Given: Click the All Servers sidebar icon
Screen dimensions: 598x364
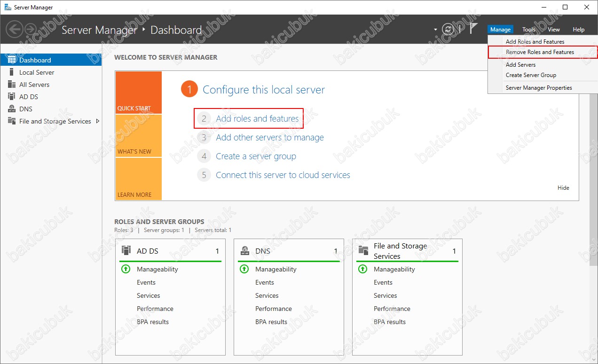Looking at the screenshot, I should pyautogui.click(x=12, y=85).
